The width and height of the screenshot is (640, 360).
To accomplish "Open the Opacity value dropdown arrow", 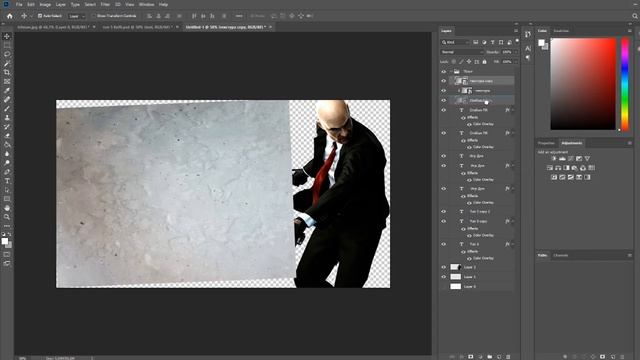I will (x=516, y=52).
